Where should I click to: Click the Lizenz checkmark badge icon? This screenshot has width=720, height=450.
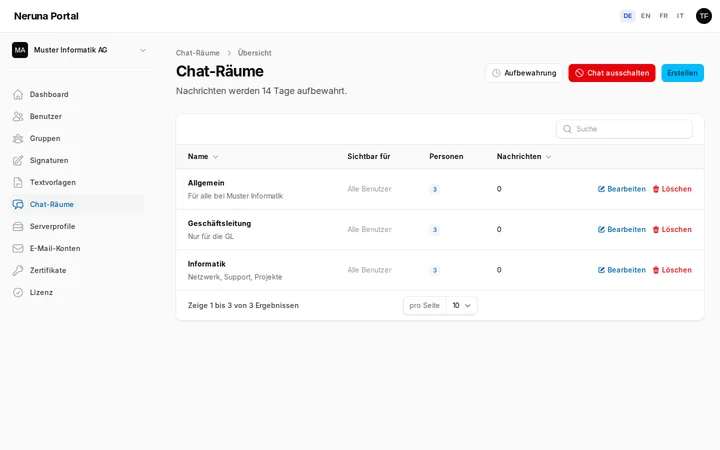[18, 292]
